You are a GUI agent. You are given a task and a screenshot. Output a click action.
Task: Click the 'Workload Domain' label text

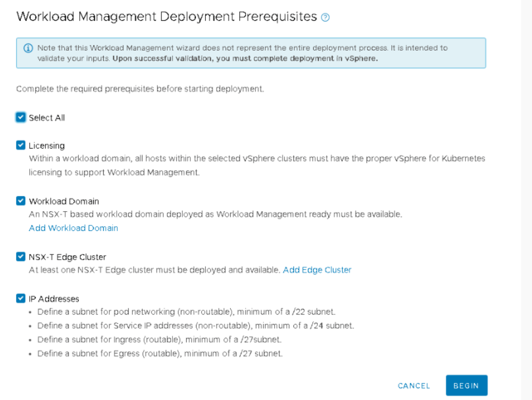[x=64, y=201]
